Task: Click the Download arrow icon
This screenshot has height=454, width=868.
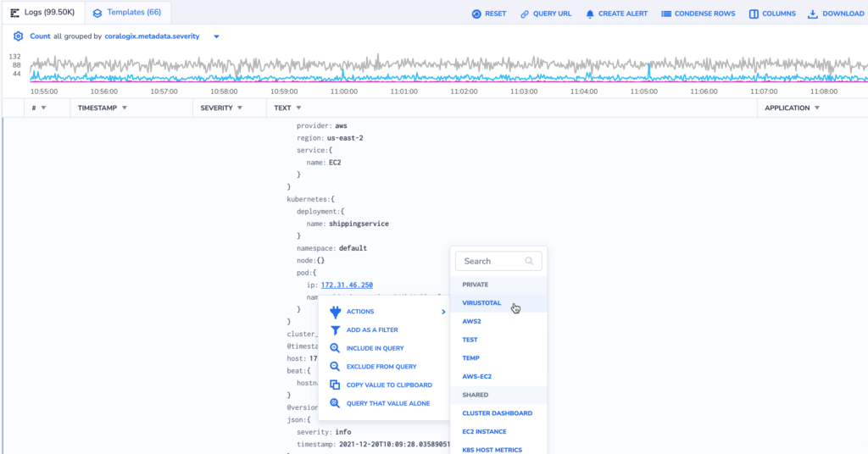Action: [x=812, y=14]
